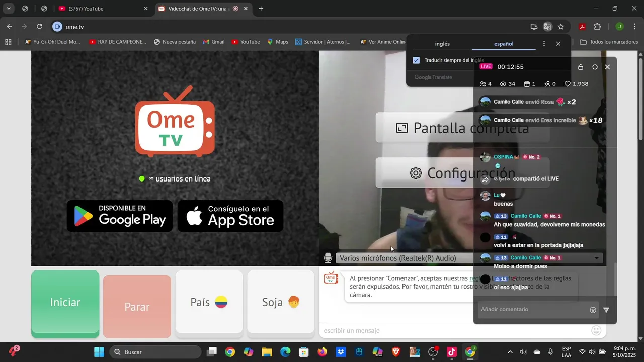644x362 pixels.
Task: Click the red Parar button
Action: point(137,307)
